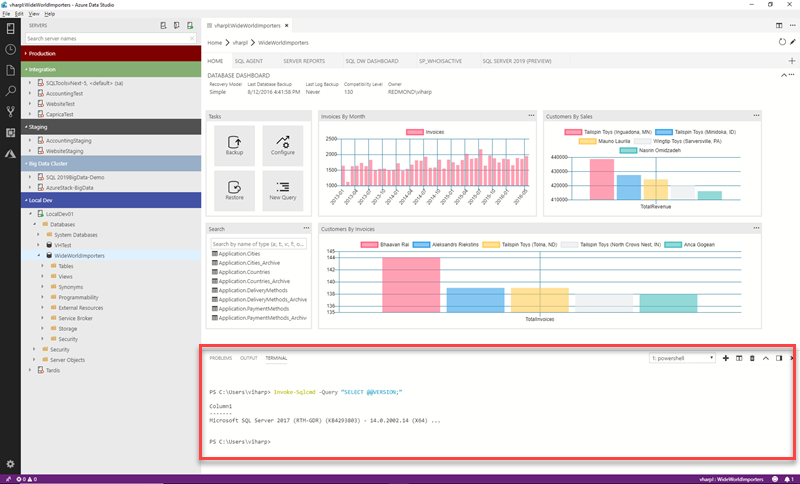Click New Server Group icon
Image resolution: width=800 pixels, height=484 pixels.
(x=177, y=25)
